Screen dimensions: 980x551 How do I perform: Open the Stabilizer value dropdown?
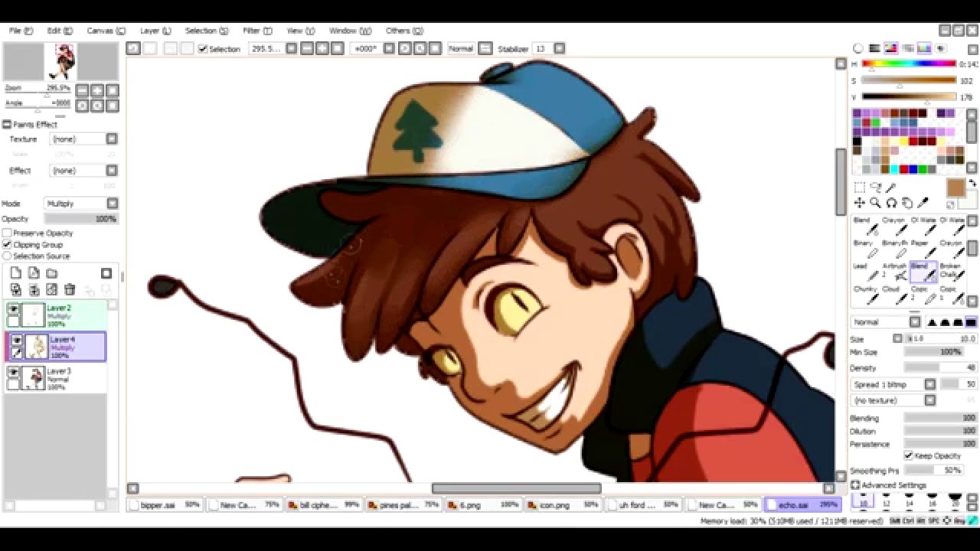click(560, 48)
